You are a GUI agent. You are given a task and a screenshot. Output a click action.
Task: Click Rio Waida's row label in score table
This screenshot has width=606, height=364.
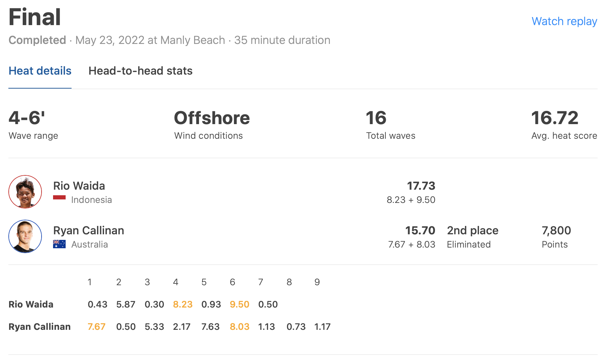point(31,304)
